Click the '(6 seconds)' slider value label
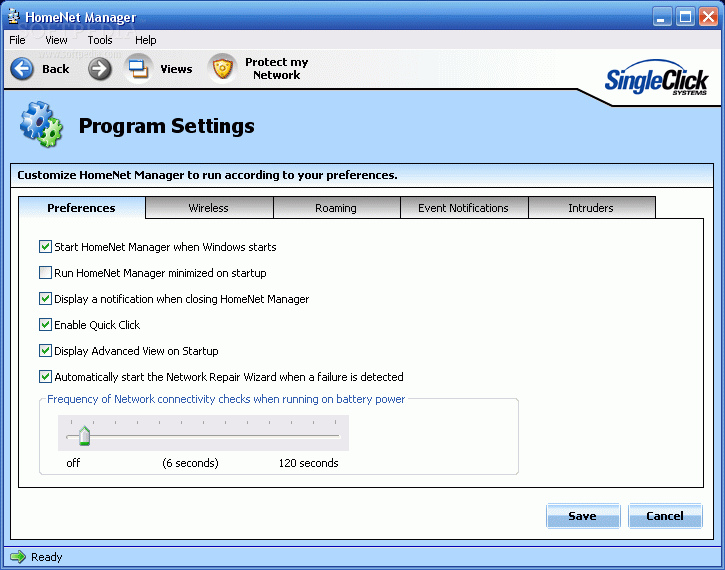725x570 pixels. click(190, 463)
